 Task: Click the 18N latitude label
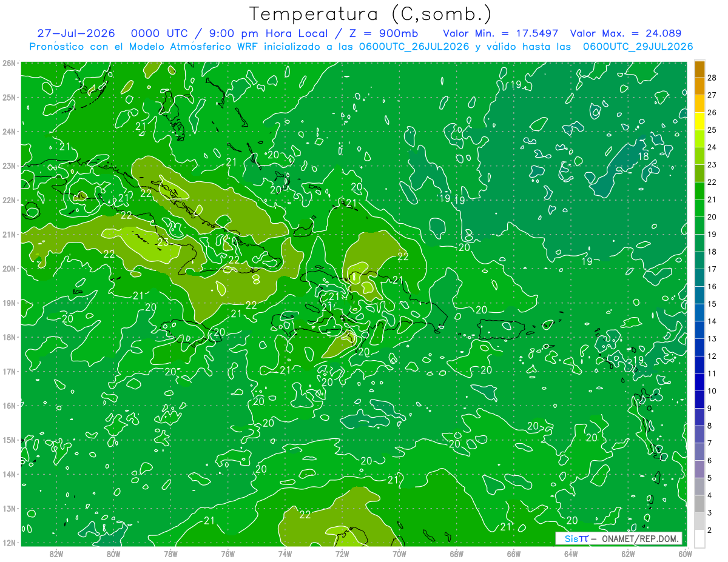coord(9,337)
